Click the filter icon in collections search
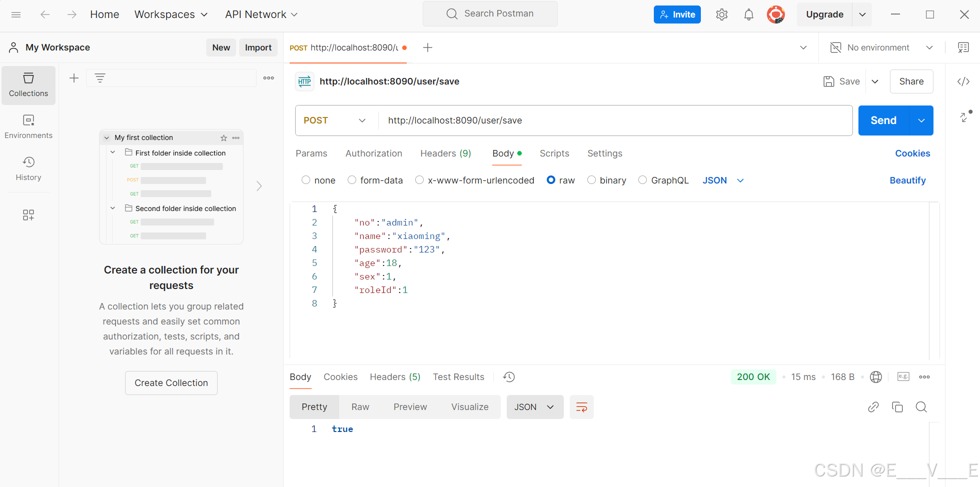The height and width of the screenshot is (487, 980). 100,78
